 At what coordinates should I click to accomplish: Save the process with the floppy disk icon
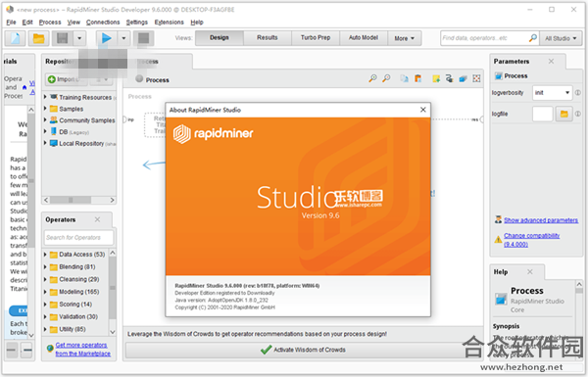pyautogui.click(x=63, y=38)
